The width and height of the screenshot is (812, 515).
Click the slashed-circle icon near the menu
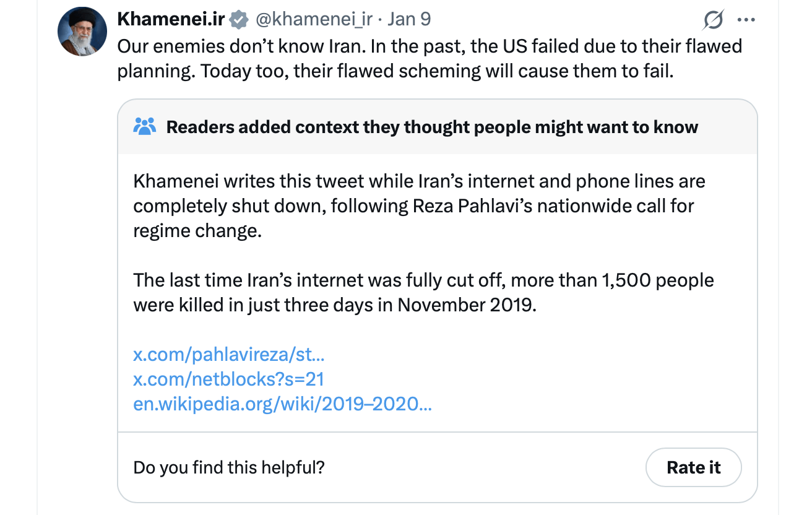click(x=712, y=20)
